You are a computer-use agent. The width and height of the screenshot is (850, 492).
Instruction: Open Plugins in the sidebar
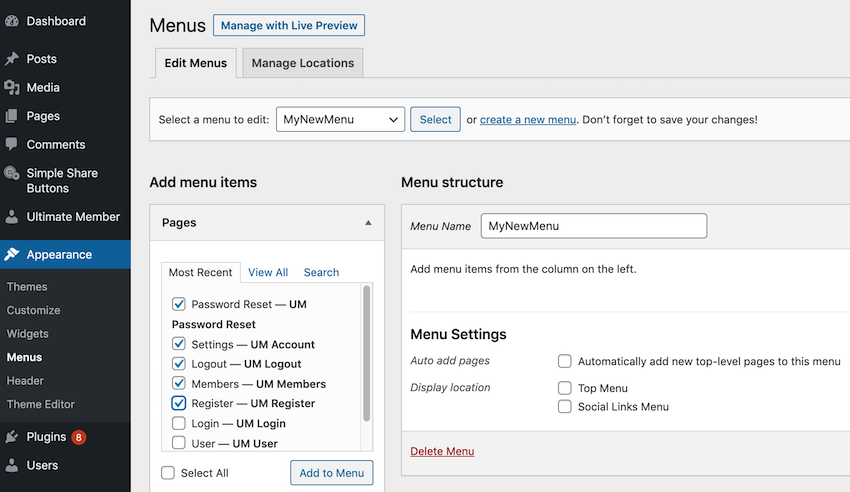[65, 437]
